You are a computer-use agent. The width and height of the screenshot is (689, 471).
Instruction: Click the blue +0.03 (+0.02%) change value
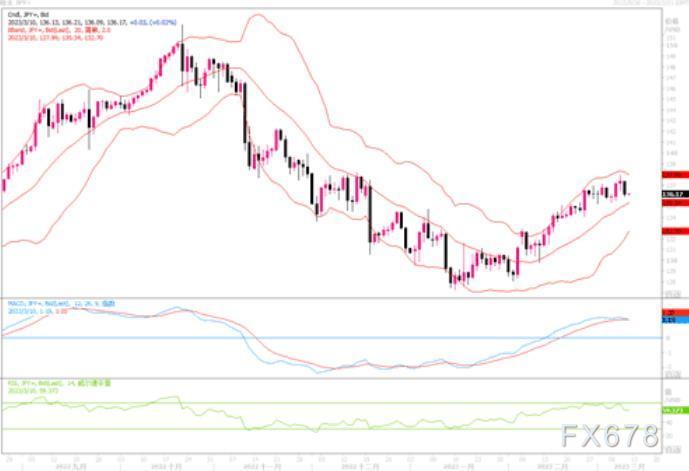click(x=153, y=22)
